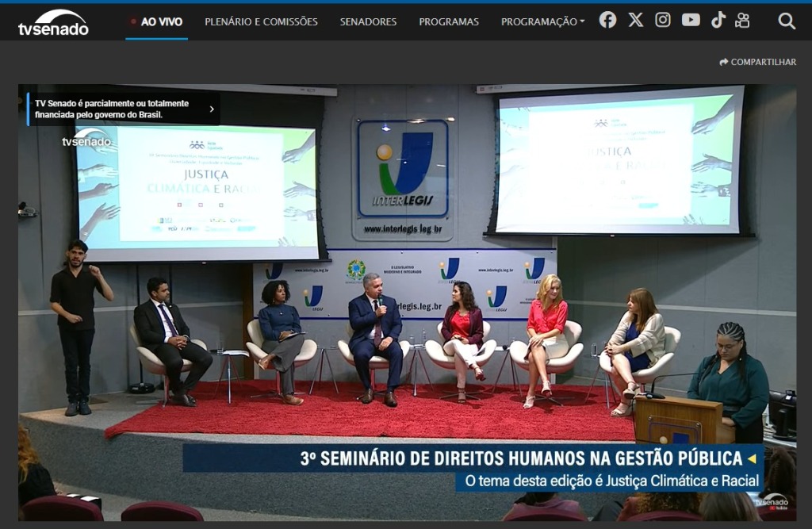The width and height of the screenshot is (812, 529).
Task: Open the Programas menu item
Action: pyautogui.click(x=449, y=21)
